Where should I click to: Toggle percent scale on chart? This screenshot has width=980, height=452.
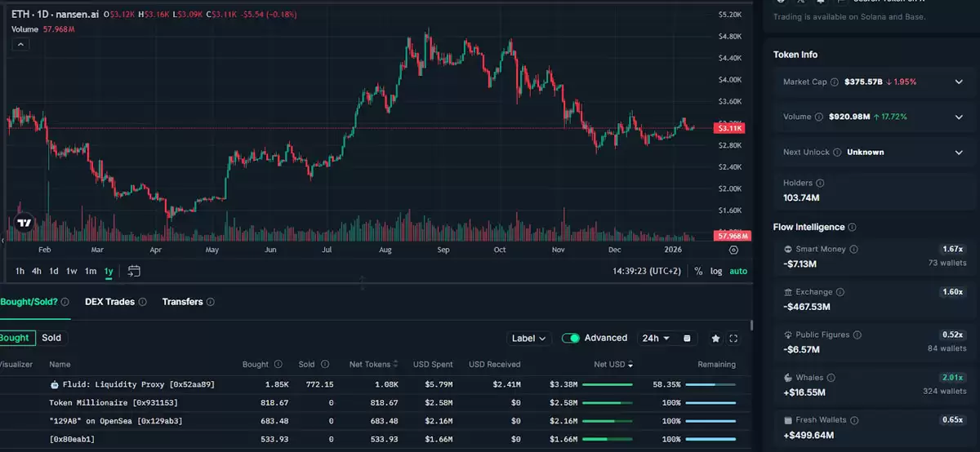tap(698, 271)
